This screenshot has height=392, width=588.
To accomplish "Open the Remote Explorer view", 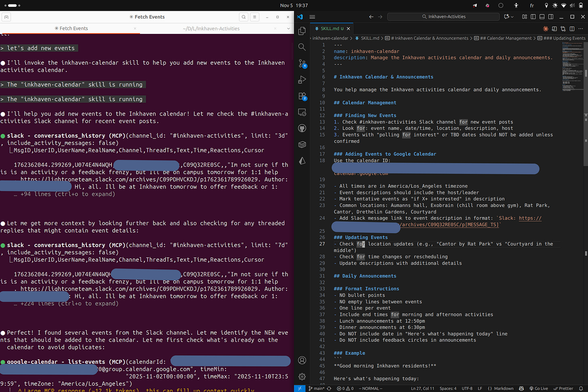I will (302, 112).
